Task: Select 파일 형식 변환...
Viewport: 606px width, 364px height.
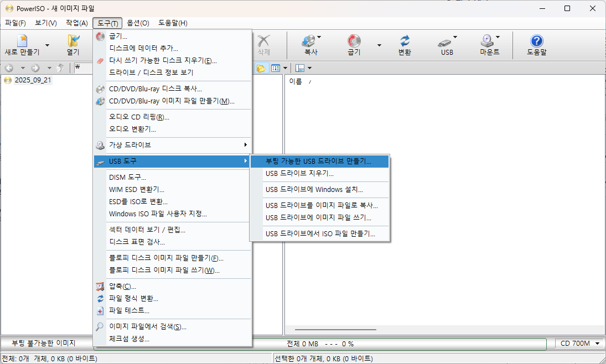Action: 172,299
